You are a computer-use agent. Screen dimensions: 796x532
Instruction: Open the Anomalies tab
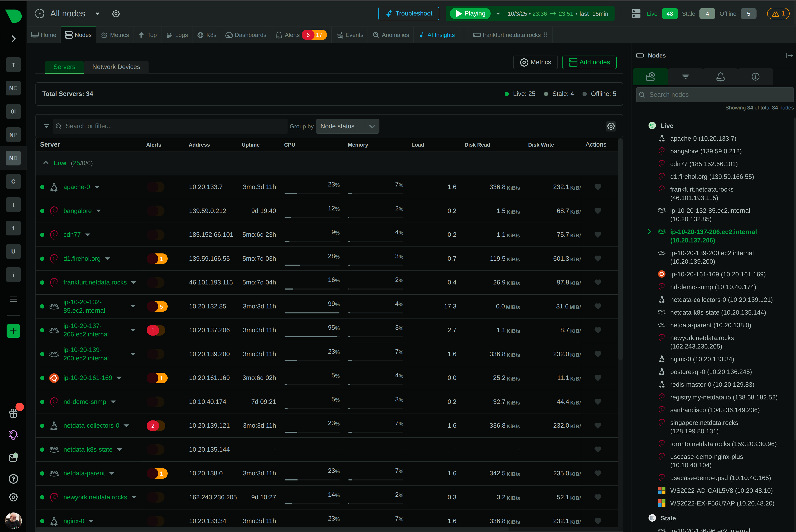point(391,35)
